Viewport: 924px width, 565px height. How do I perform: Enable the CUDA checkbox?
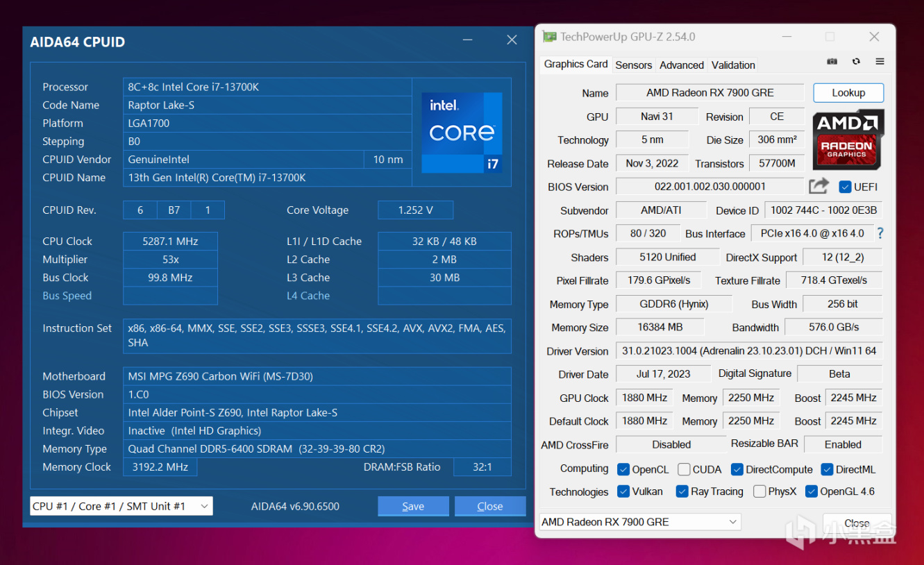tap(684, 469)
